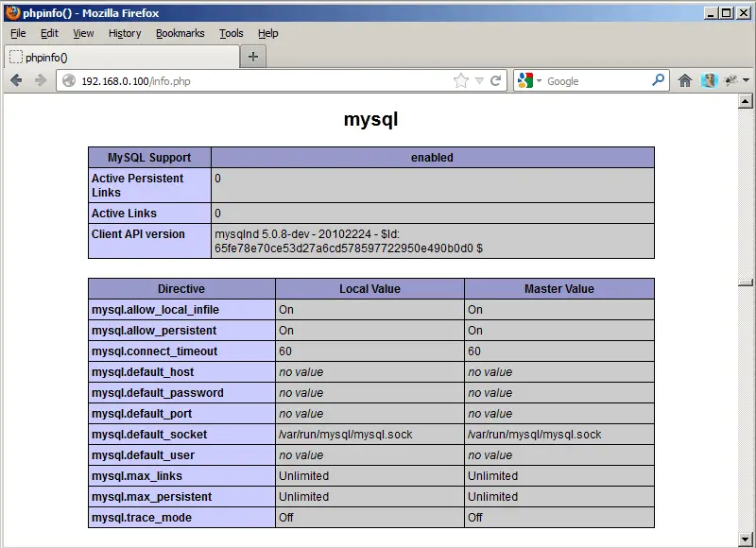The height and width of the screenshot is (548, 756).
Task: Close the Firefox window
Action: 744,13
